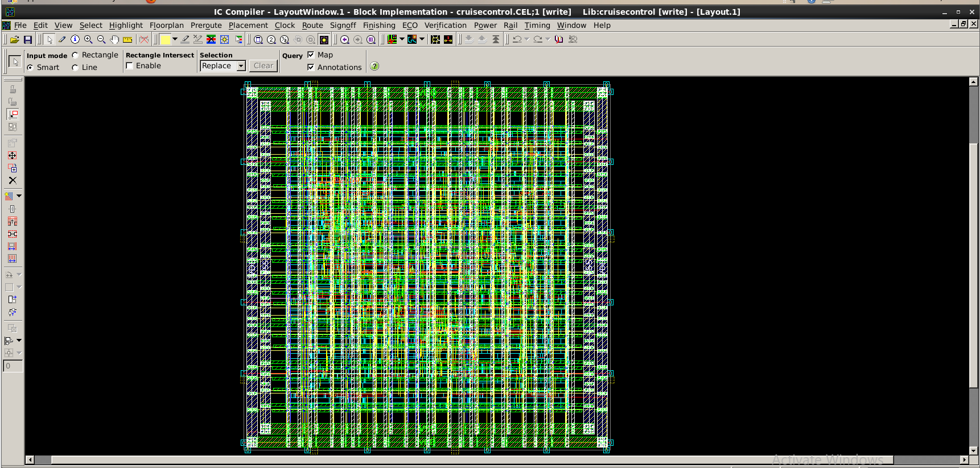This screenshot has height=468, width=980.
Task: Expand the yellow highlight color dropdown arrow
Action: point(175,39)
